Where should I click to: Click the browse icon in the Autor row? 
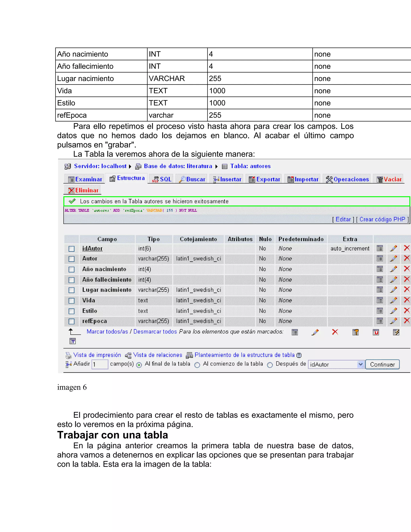click(379, 258)
